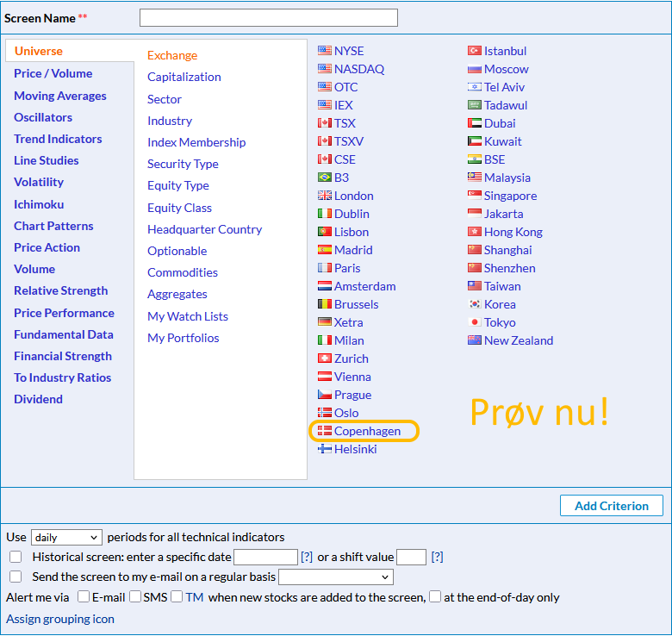
Task: Click the flag icon next to NASDAQ
Action: (325, 69)
